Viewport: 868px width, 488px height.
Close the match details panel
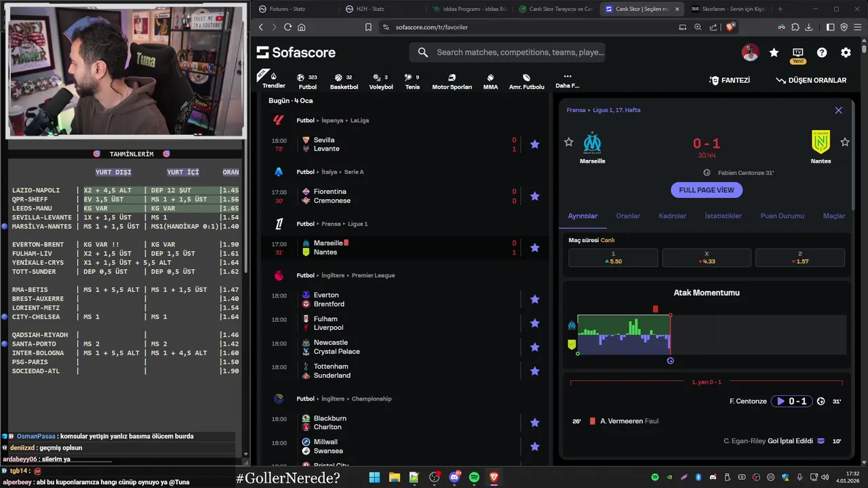838,110
